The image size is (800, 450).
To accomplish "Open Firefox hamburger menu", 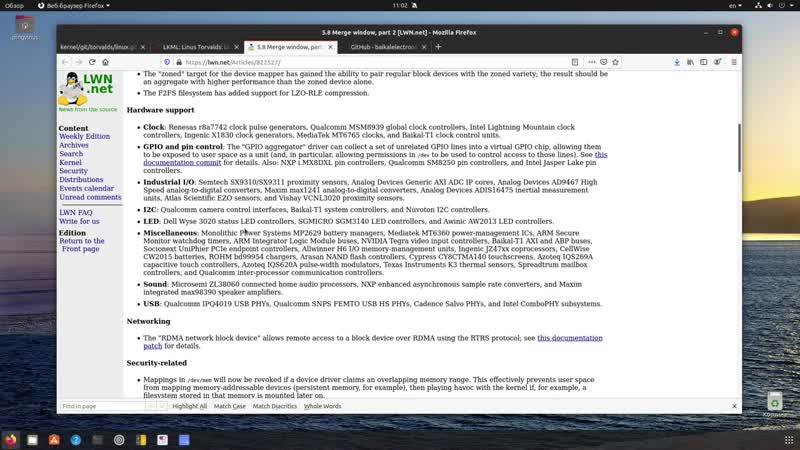I will click(x=734, y=62).
